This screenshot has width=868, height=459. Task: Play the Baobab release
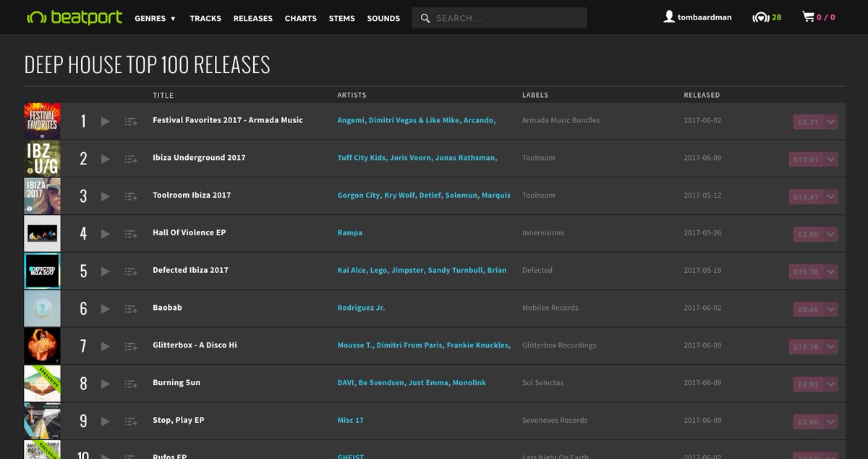(x=106, y=309)
